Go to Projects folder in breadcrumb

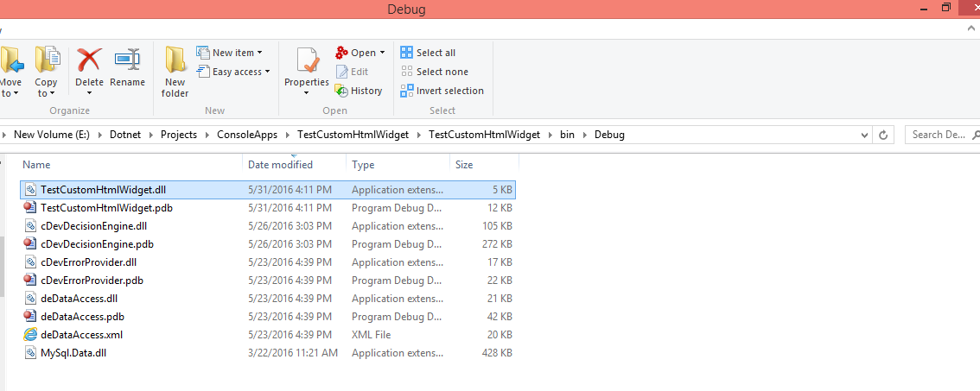(179, 135)
